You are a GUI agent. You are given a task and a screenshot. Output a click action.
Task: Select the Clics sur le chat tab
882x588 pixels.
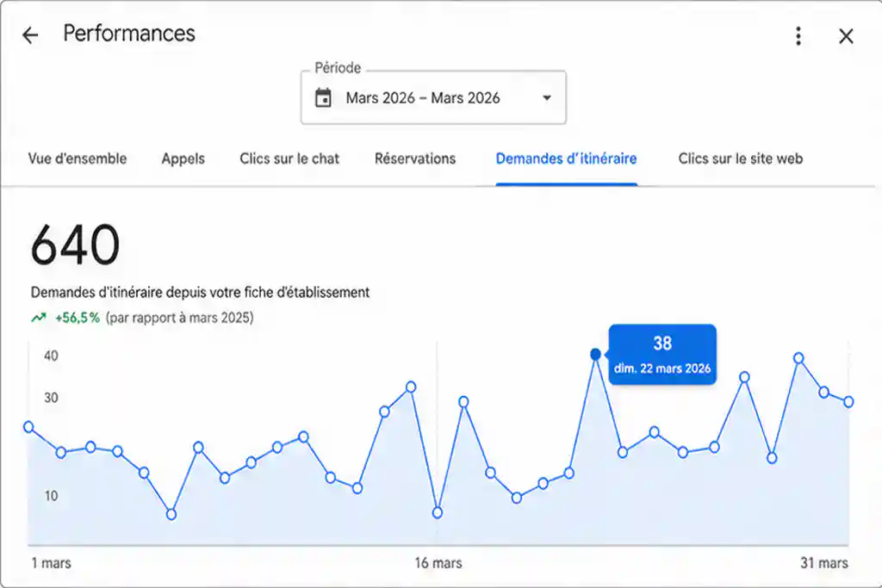coord(289,158)
